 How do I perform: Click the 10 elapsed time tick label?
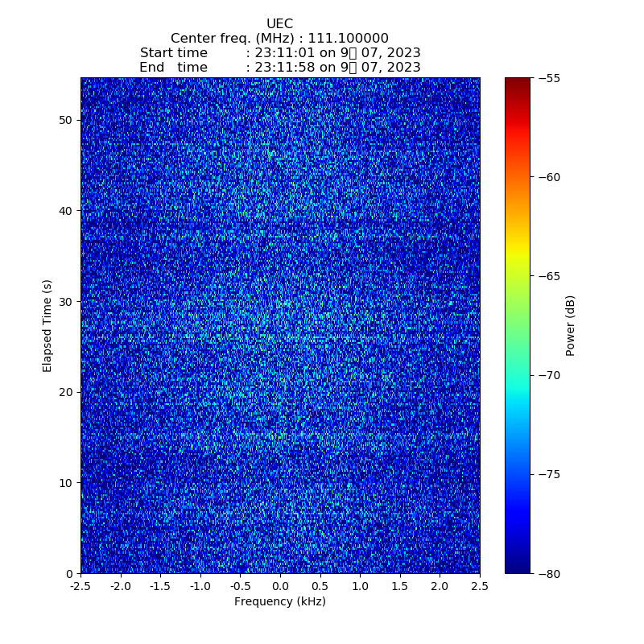tap(66, 483)
